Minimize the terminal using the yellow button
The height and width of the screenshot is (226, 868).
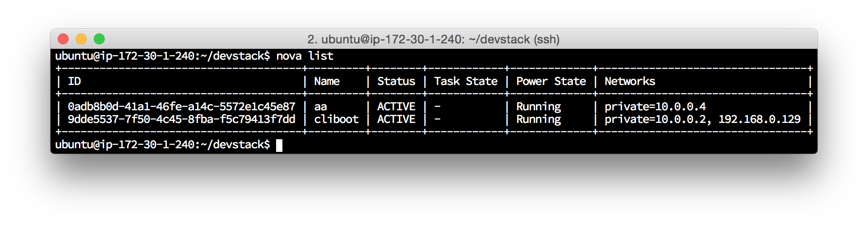coord(81,39)
